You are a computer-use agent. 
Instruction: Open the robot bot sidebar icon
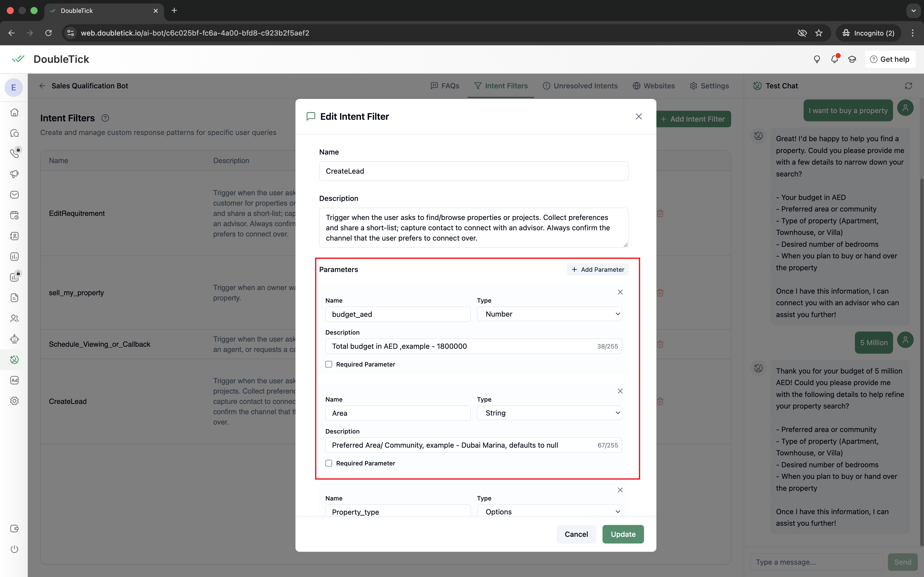tap(14, 339)
